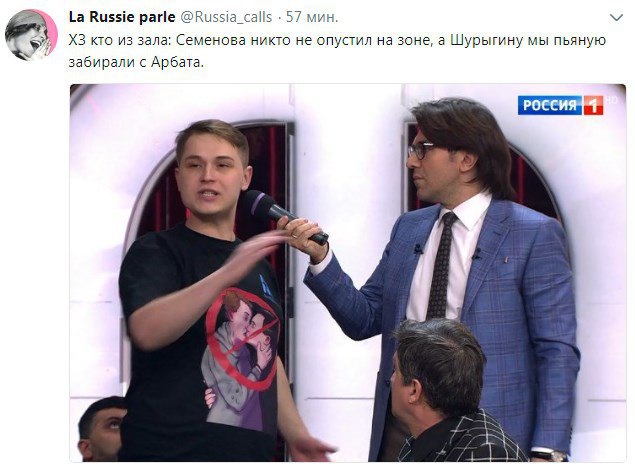Open the La Russie parle display name
635x469 pixels.
122,17
